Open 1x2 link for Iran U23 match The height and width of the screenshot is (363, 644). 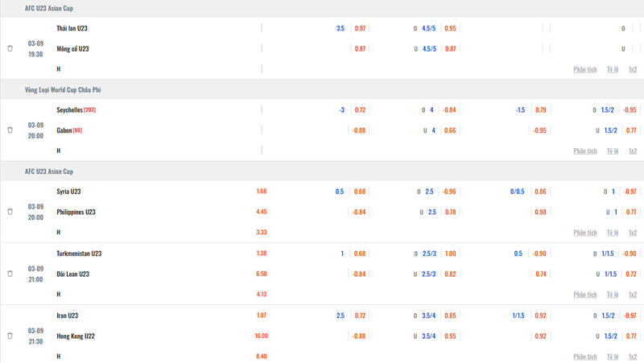click(633, 357)
